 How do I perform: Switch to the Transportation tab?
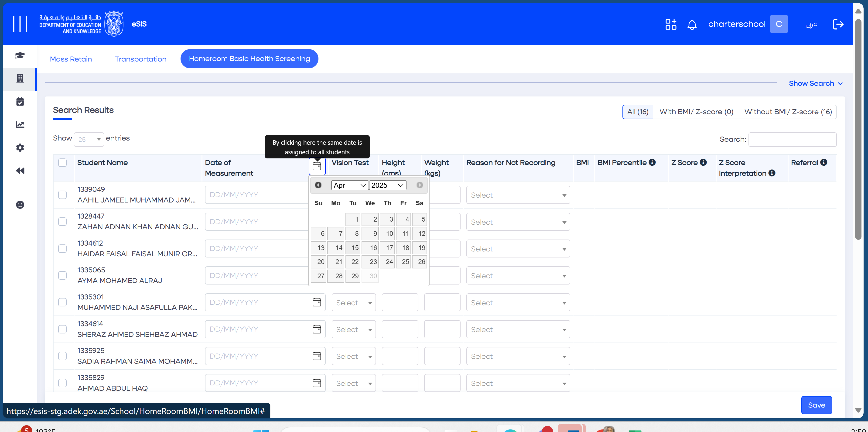(140, 59)
